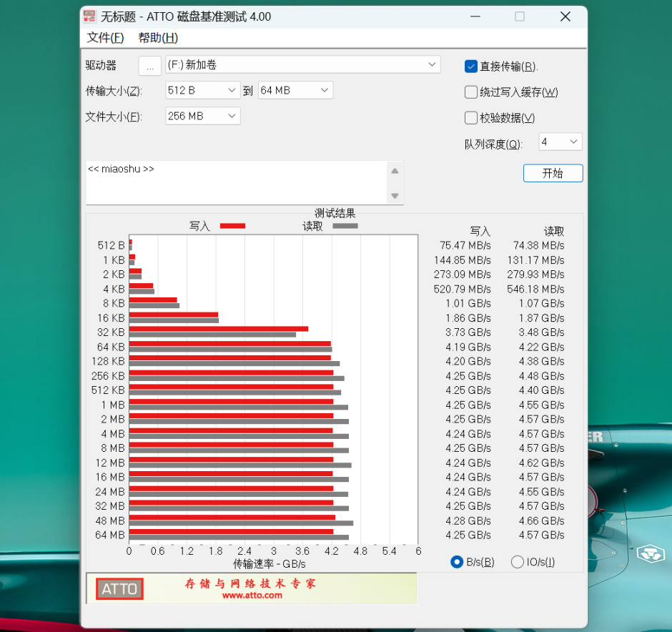Image resolution: width=672 pixels, height=632 pixels.
Task: Click the 4.66 GB/s read value
Action: click(x=542, y=520)
